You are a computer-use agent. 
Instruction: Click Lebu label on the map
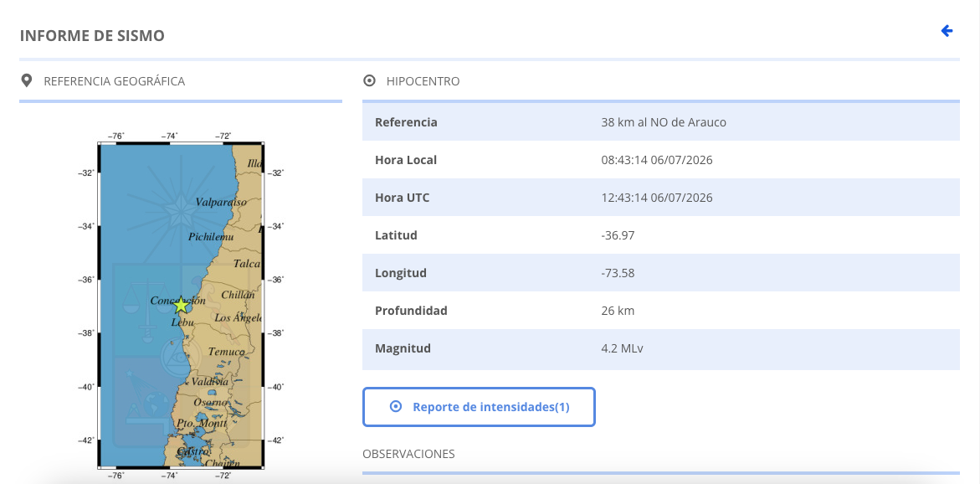[183, 322]
